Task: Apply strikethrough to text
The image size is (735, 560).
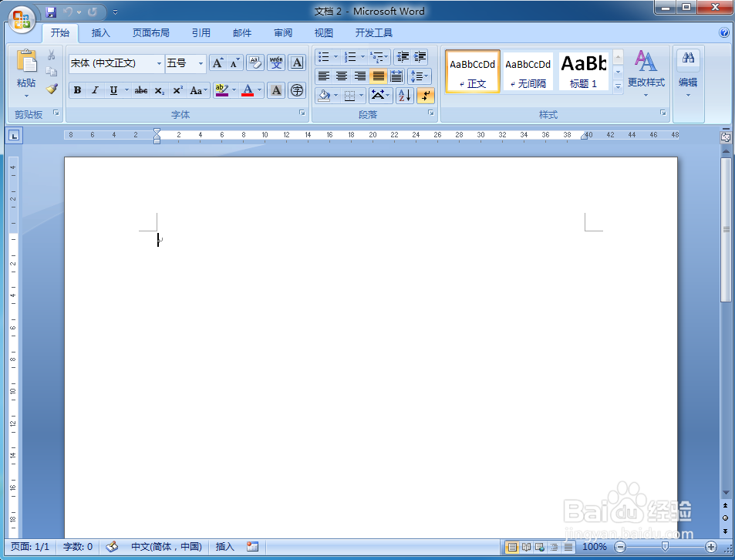Action: pyautogui.click(x=140, y=90)
